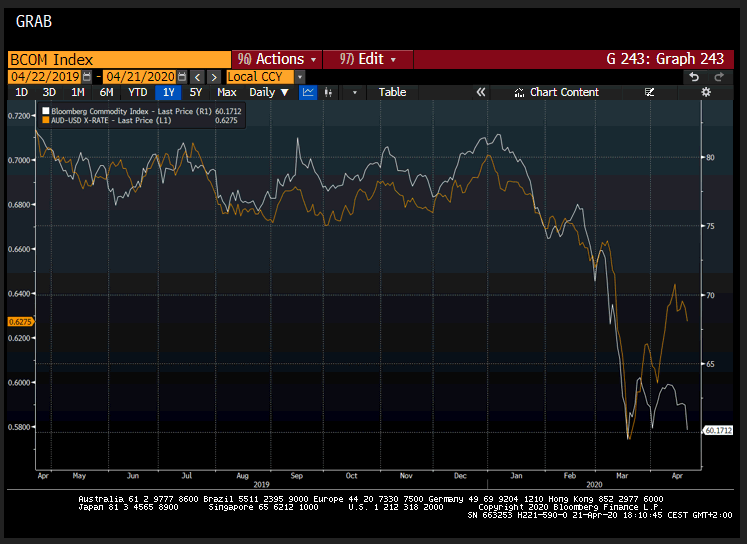Step date range back with left arrow
This screenshot has width=747, height=544.
pos(198,77)
